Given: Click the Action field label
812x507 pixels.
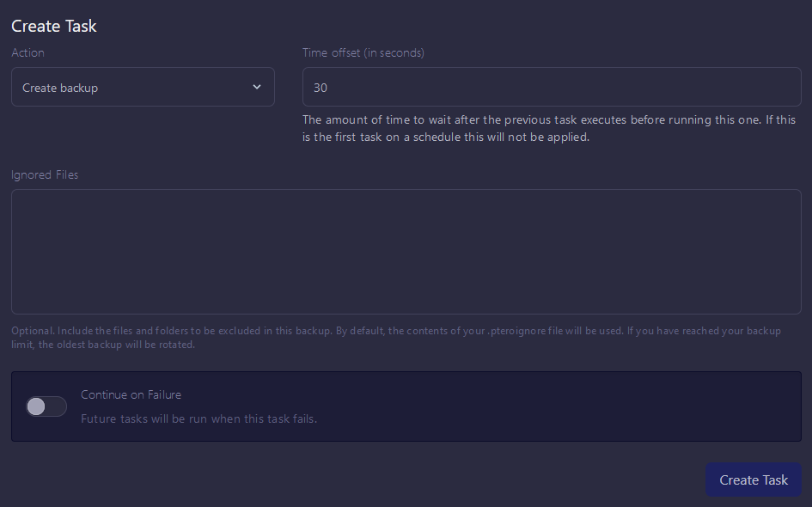Looking at the screenshot, I should [x=27, y=52].
